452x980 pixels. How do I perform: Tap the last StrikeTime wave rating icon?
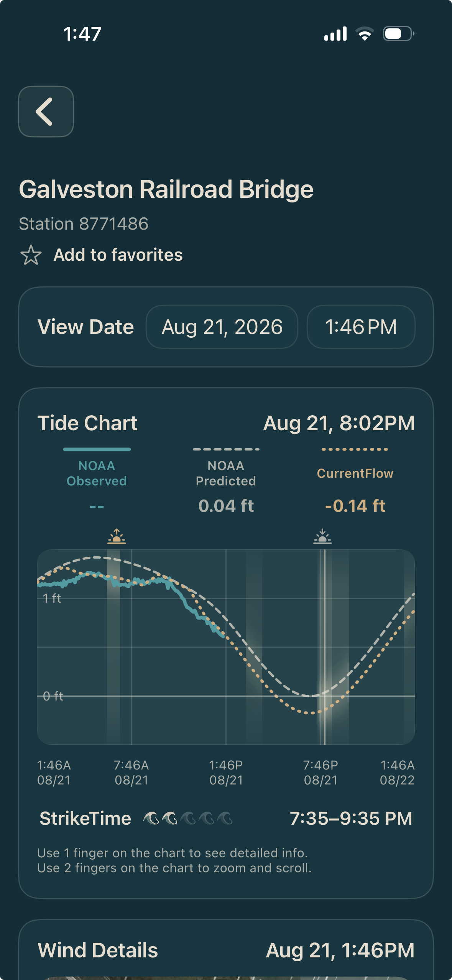tap(225, 818)
